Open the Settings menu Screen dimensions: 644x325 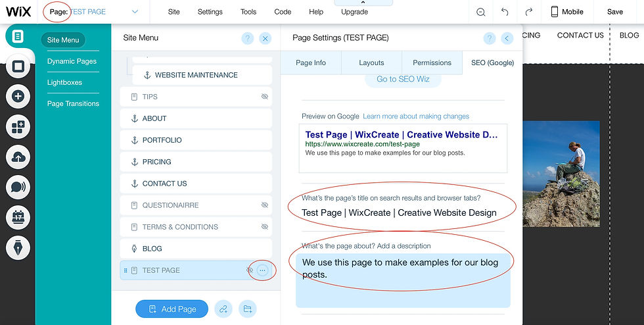tap(210, 12)
